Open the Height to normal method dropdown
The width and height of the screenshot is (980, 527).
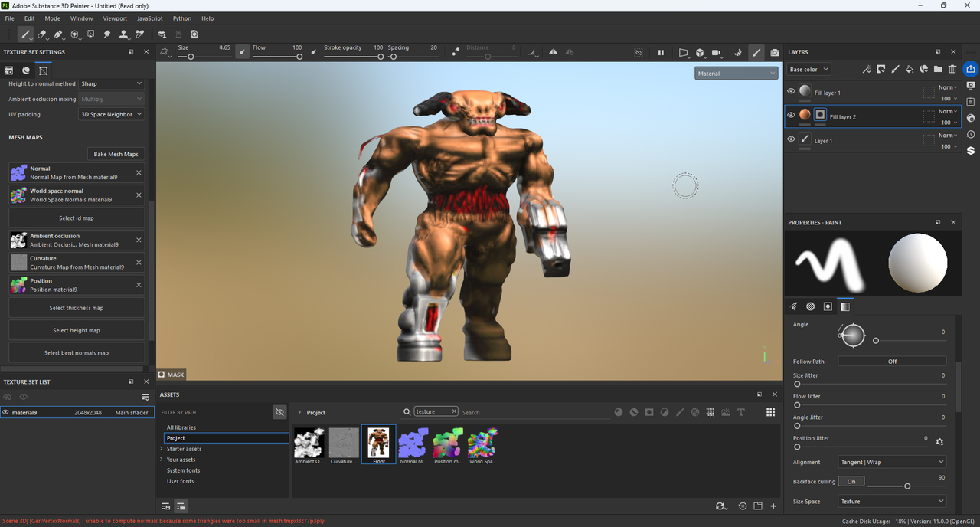(112, 83)
